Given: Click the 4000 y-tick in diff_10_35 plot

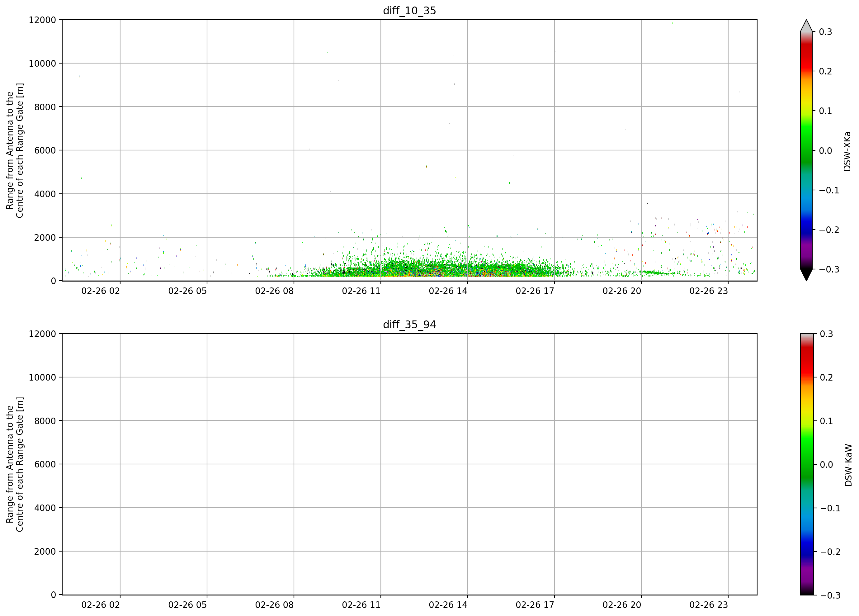Looking at the screenshot, I should pyautogui.click(x=45, y=194).
